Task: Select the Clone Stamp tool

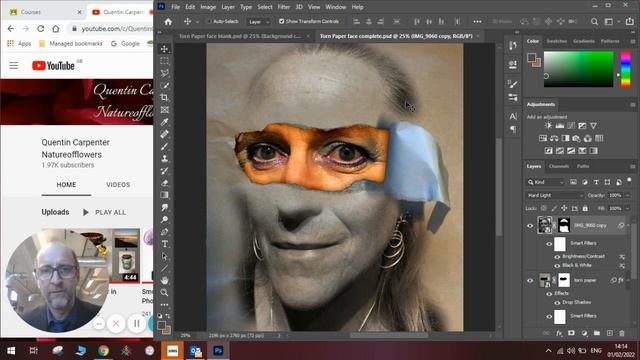Action: 164,159
